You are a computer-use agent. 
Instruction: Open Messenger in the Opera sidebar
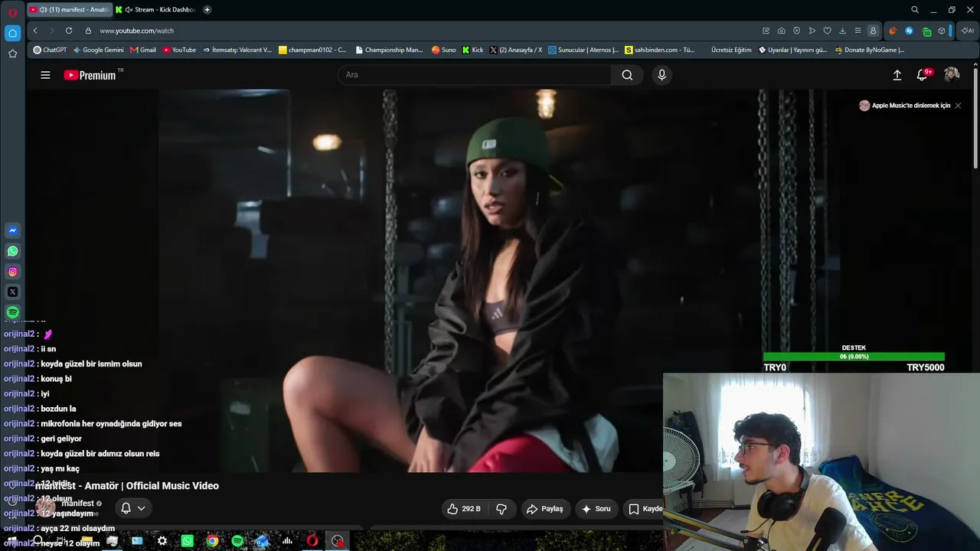(x=12, y=230)
